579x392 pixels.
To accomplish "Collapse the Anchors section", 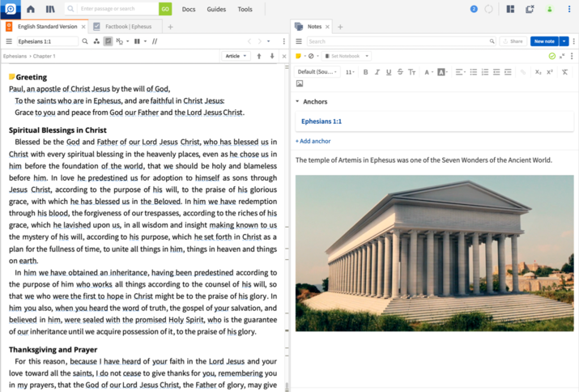I will [x=298, y=101].
